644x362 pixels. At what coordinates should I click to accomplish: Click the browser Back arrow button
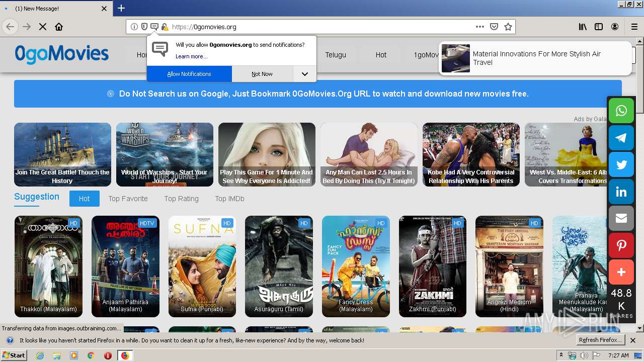coord(10,27)
